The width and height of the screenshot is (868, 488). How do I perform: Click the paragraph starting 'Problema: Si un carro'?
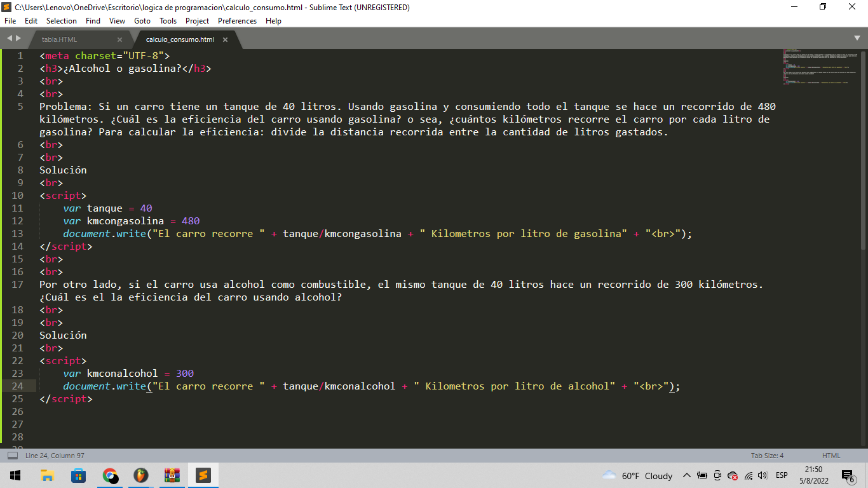[x=407, y=119]
